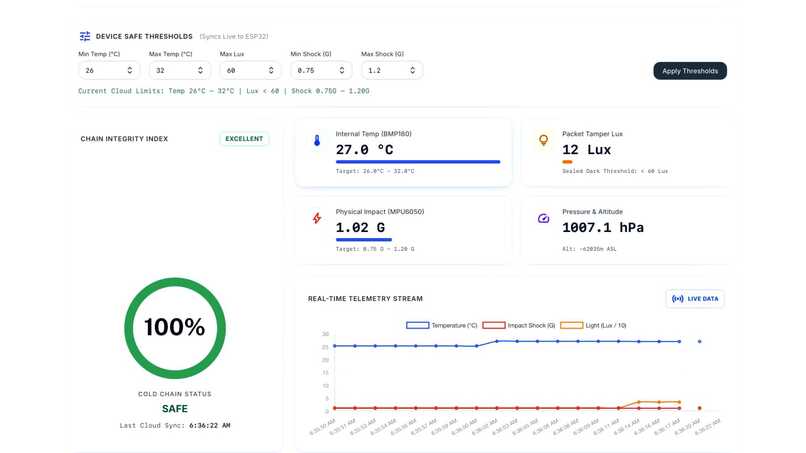The height and width of the screenshot is (453, 806).
Task: Focus the Max Lux input field
Action: (250, 70)
